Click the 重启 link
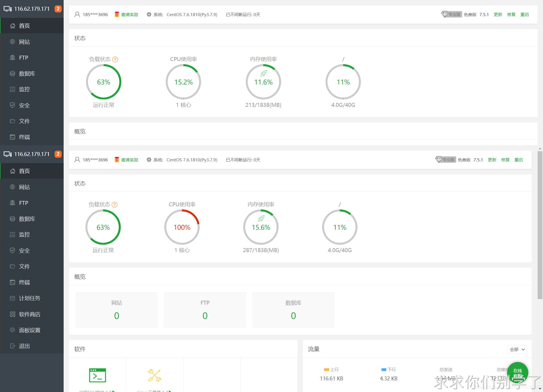543x392 pixels. [518, 160]
